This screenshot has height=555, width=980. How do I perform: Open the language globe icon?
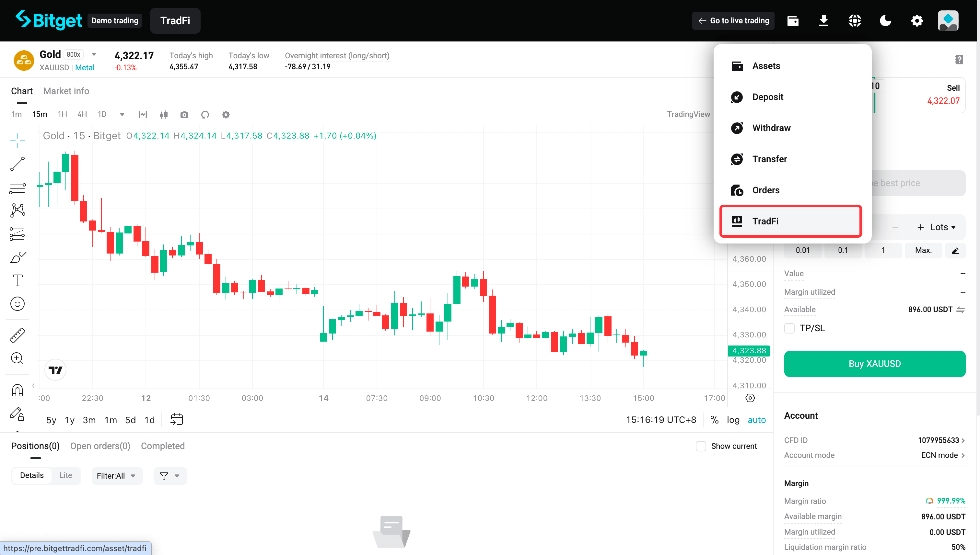[855, 21]
